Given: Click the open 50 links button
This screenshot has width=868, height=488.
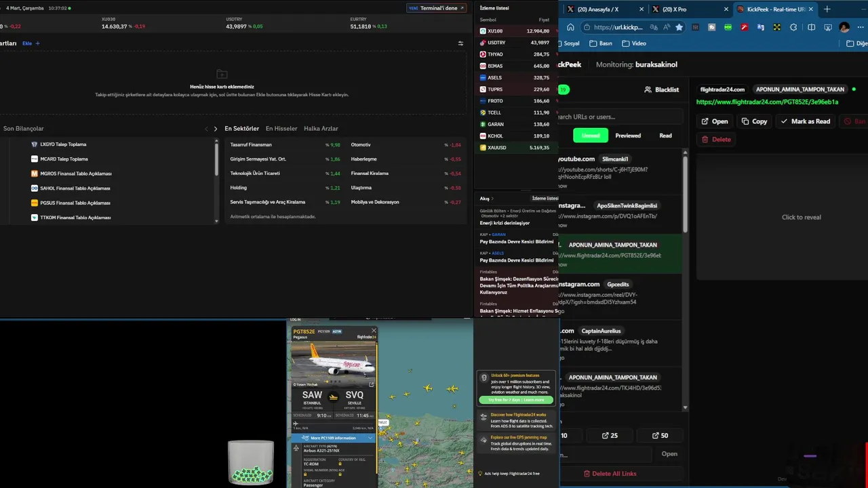Looking at the screenshot, I should tap(660, 436).
